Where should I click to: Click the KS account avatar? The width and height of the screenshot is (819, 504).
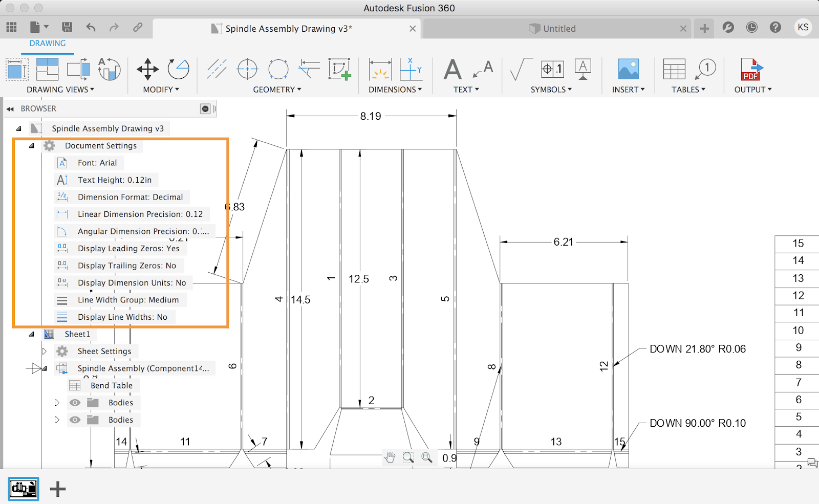tap(803, 28)
